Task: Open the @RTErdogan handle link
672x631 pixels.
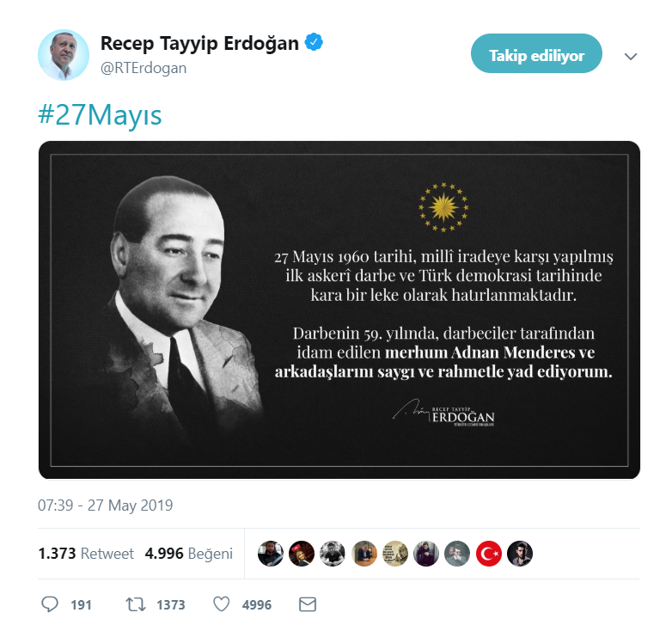Action: click(x=144, y=68)
